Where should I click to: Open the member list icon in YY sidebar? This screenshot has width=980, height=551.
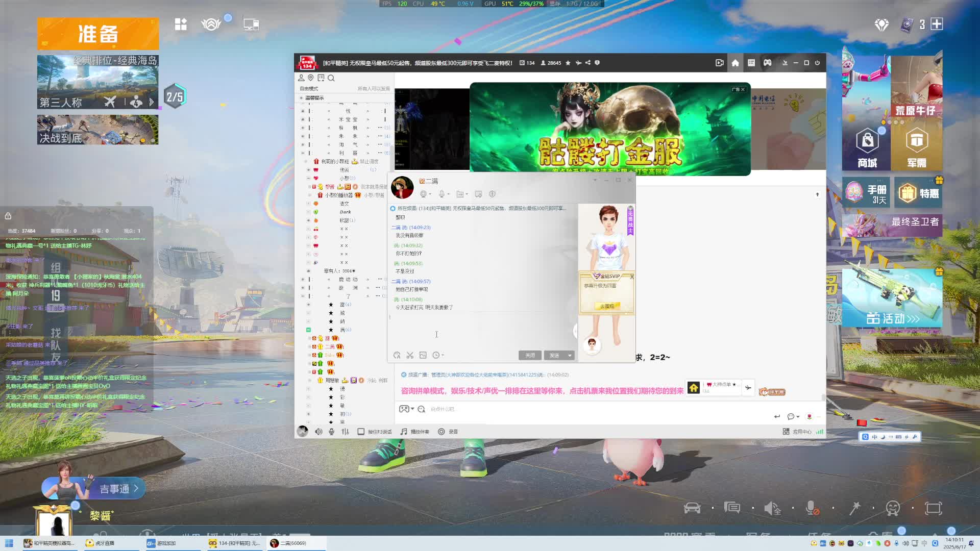click(301, 78)
